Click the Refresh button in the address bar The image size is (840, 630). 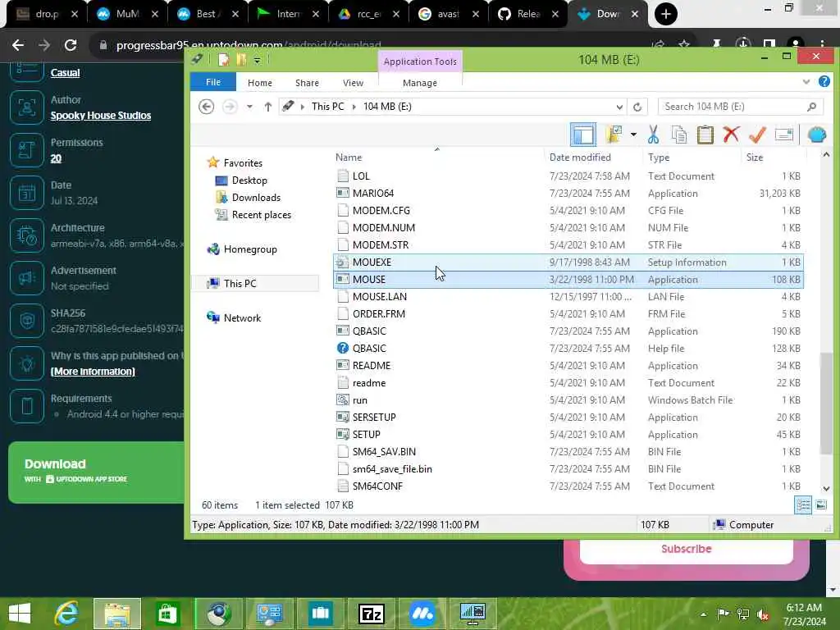click(x=637, y=107)
